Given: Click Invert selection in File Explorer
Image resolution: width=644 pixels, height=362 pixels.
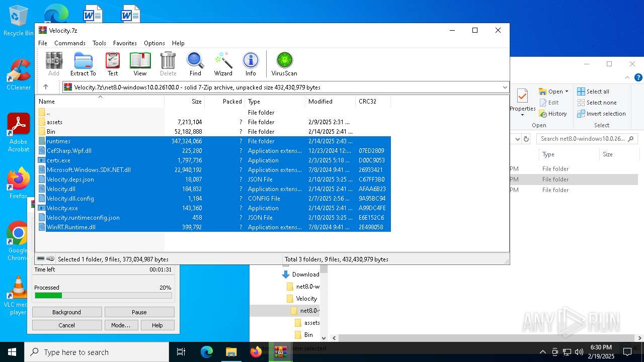Looking at the screenshot, I should [x=601, y=114].
